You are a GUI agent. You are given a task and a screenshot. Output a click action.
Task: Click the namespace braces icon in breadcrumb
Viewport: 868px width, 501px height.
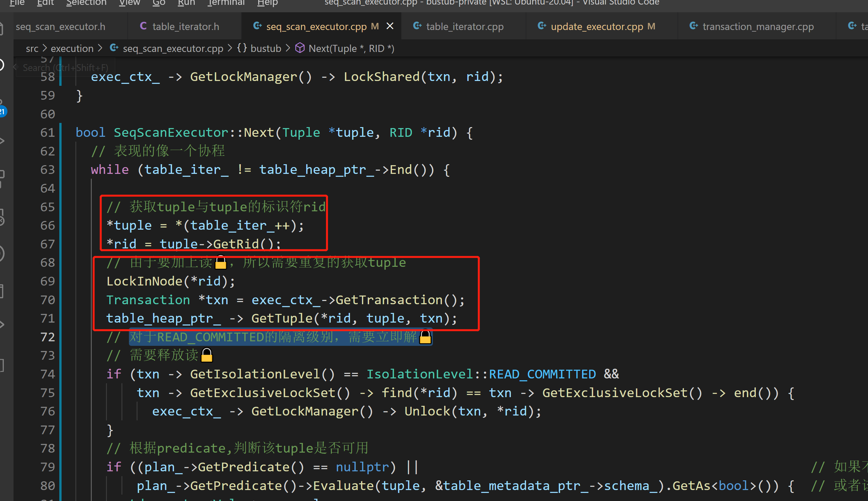pos(242,48)
